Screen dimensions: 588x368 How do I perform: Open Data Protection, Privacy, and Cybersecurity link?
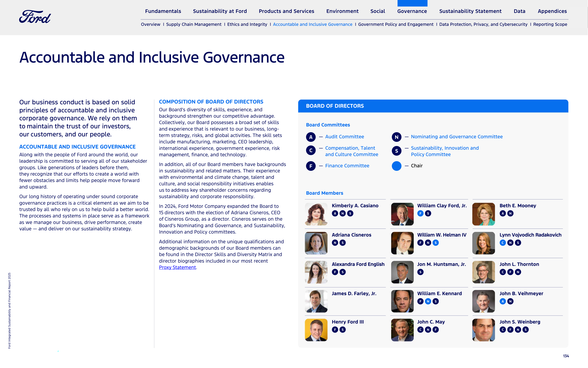point(483,24)
